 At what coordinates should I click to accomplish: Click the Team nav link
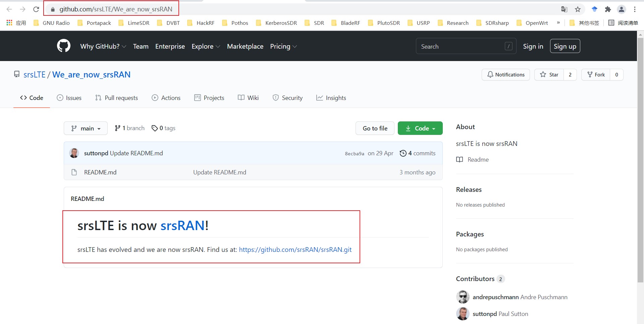(141, 46)
